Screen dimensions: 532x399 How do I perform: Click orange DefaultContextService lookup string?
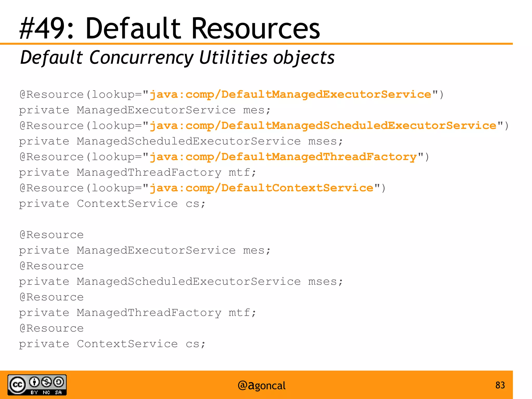click(262, 188)
